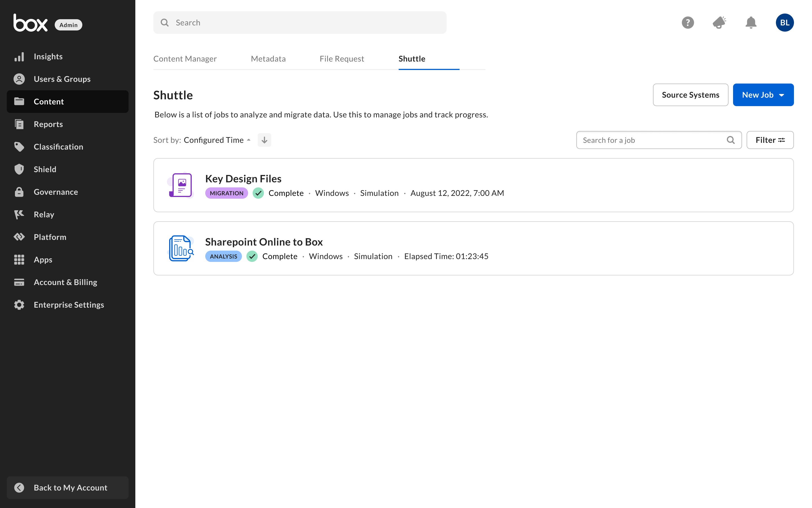The image size is (812, 508).
Task: Click the Reports document icon
Action: [x=19, y=124]
